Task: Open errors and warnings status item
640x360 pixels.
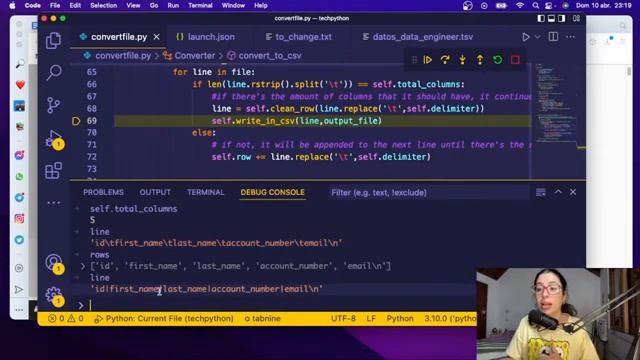Action: (x=65, y=318)
